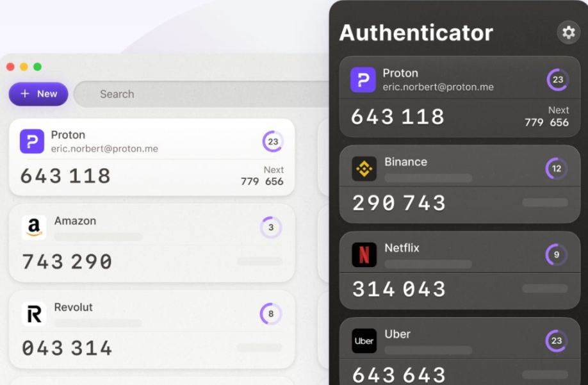Click dark panel Proton timer showing 23
Screen dimensions: 588x385
[x=558, y=79]
